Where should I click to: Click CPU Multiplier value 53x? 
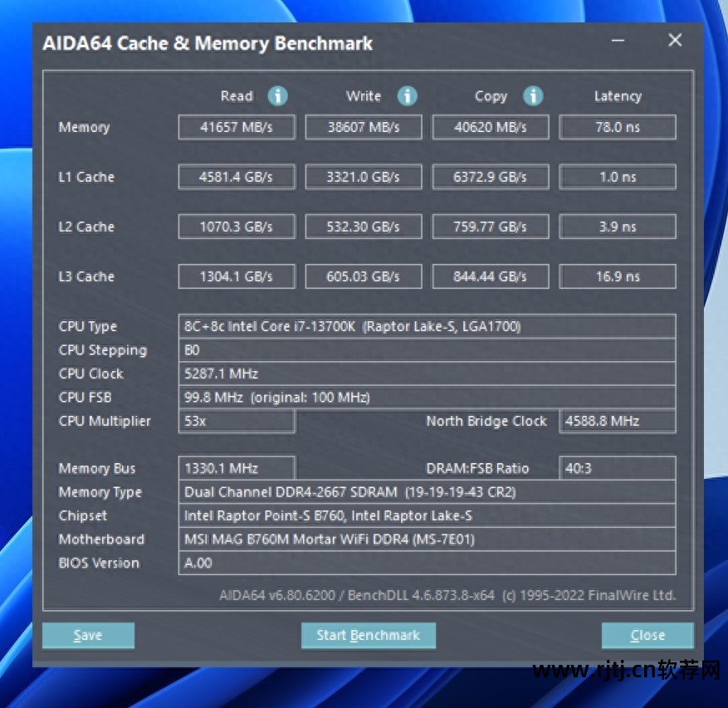(237, 421)
